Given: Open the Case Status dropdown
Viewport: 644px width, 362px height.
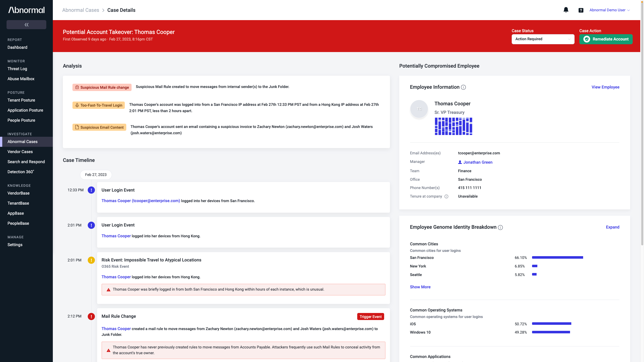Looking at the screenshot, I should 543,39.
